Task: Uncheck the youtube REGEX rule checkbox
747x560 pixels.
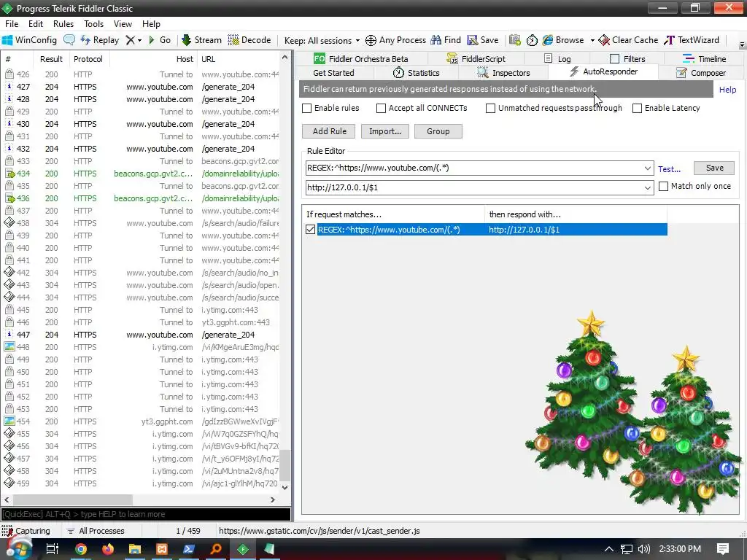Action: (310, 230)
